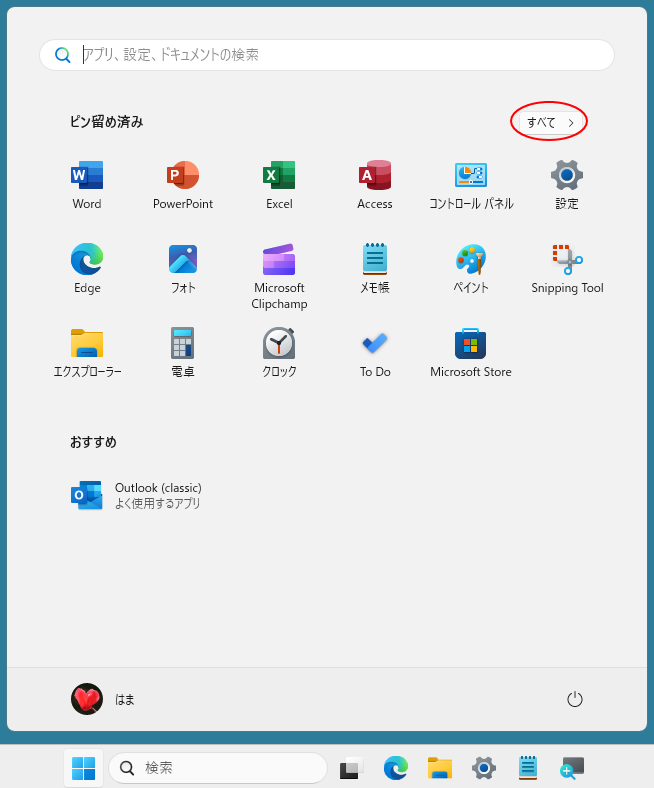Open Task View from the taskbar

click(351, 768)
